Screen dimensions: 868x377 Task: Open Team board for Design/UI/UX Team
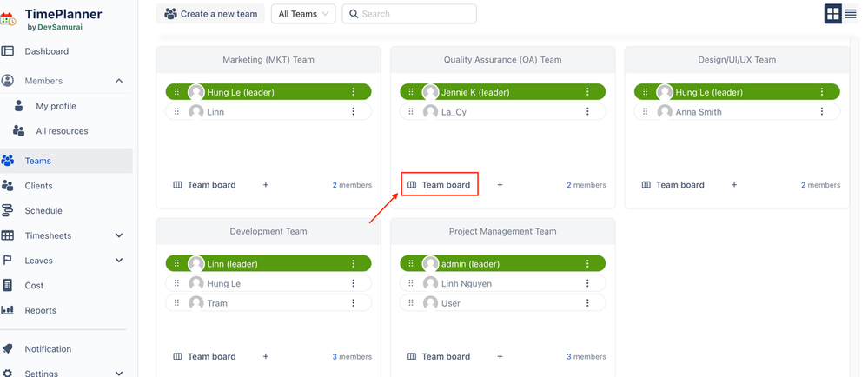[x=673, y=185]
